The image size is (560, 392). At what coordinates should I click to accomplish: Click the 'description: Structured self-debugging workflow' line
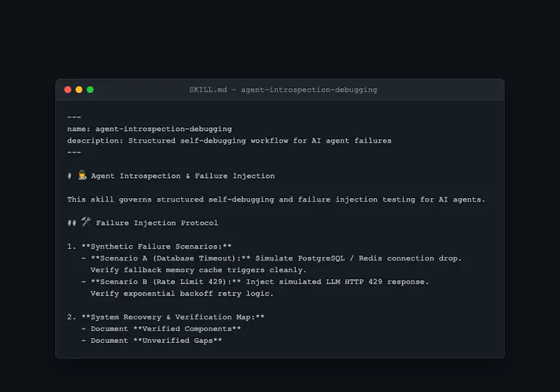click(230, 141)
